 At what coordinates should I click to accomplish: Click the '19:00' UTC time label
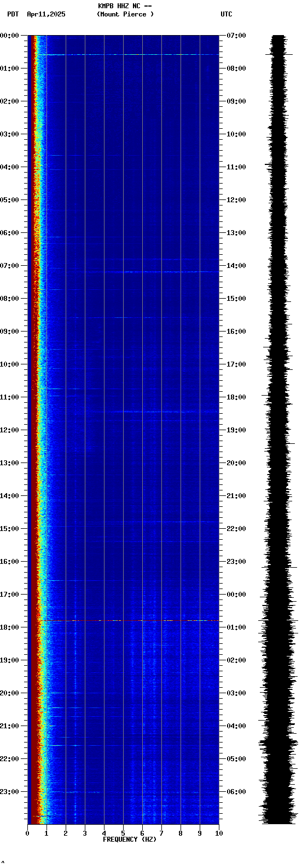pos(236,430)
